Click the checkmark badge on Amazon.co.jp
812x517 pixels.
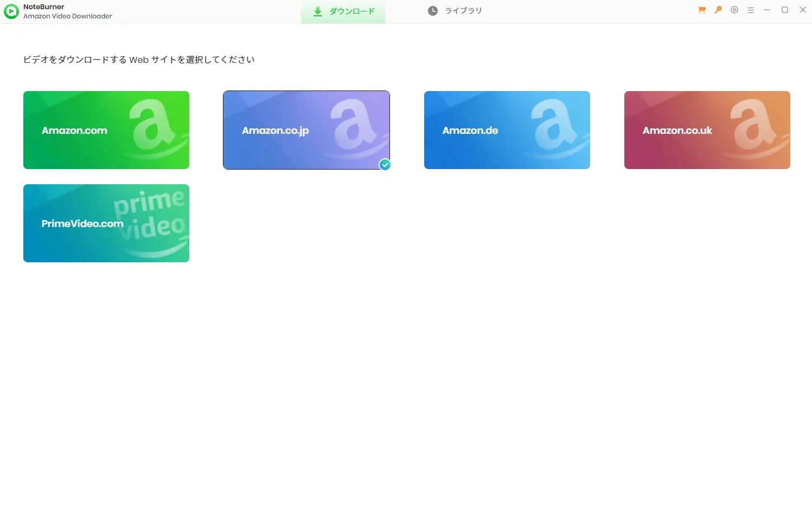[x=385, y=165]
